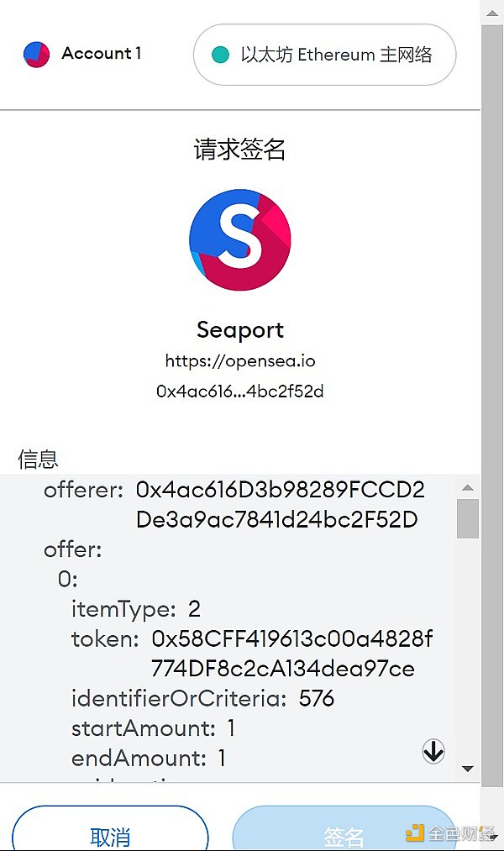Click the Account 1 avatar icon

[36, 55]
